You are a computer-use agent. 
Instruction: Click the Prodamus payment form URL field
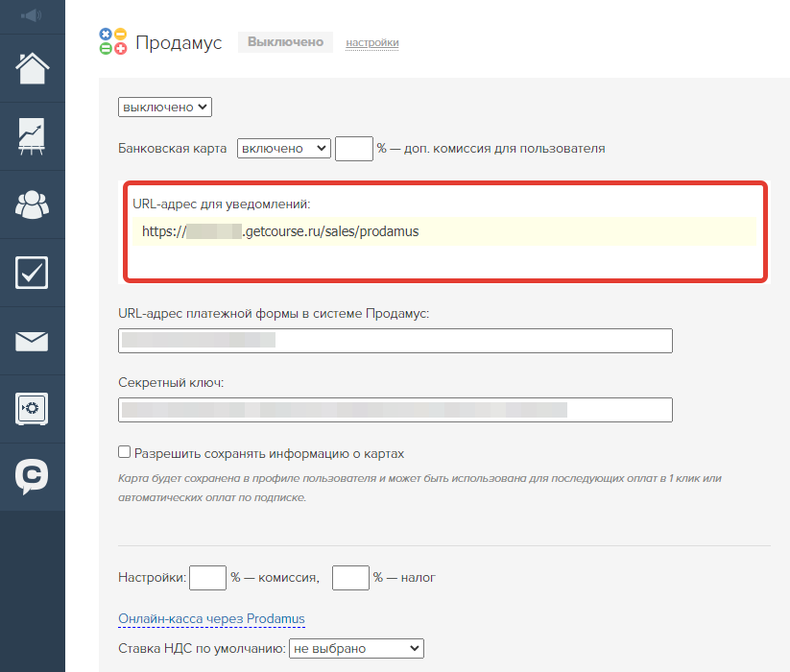point(395,341)
